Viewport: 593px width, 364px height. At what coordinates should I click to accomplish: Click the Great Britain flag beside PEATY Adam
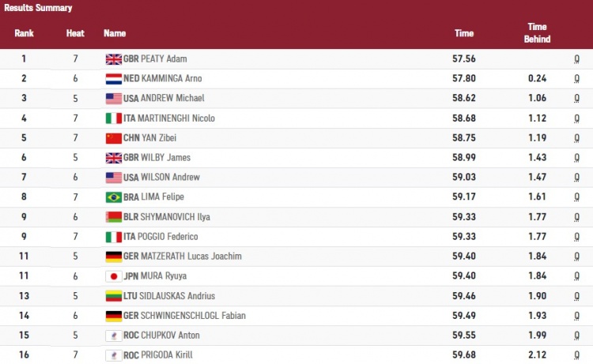[x=113, y=59]
